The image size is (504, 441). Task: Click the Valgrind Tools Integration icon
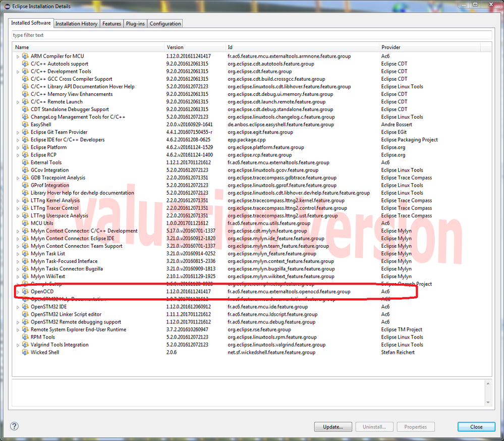click(25, 345)
